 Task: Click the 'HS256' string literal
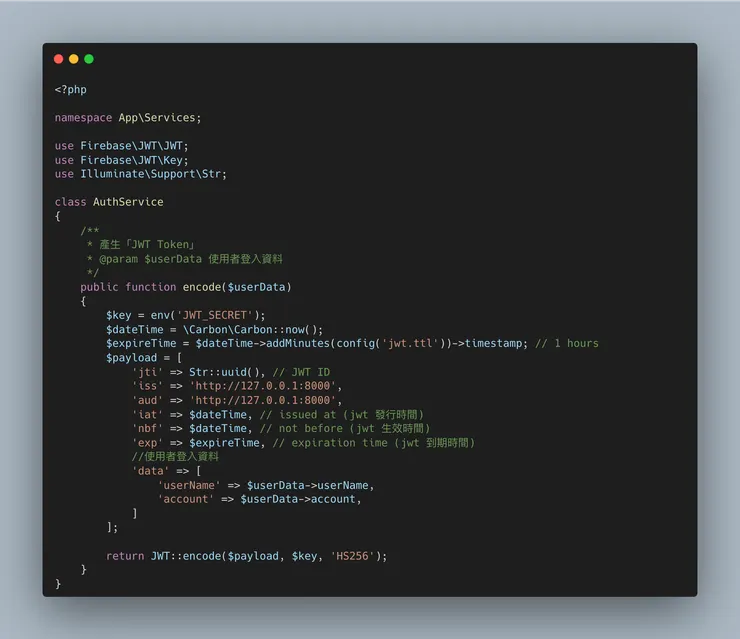click(x=352, y=556)
